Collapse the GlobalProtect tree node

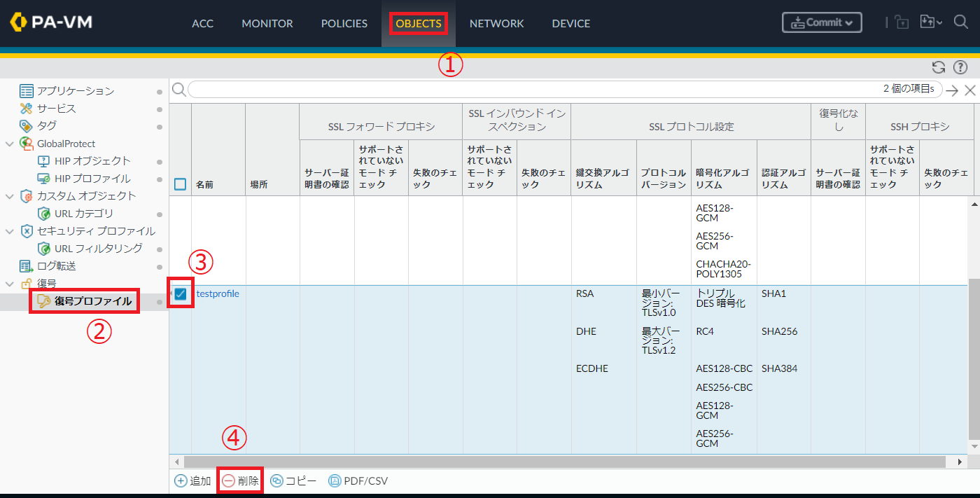click(x=9, y=144)
